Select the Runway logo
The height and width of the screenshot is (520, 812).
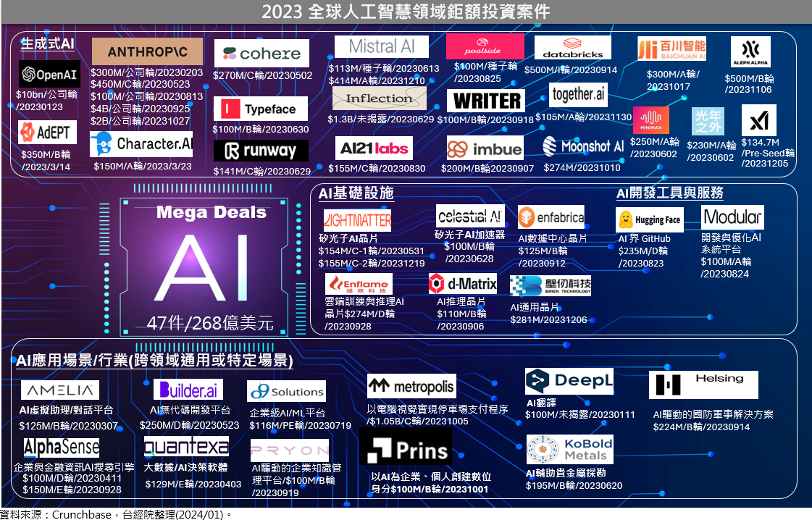pos(261,151)
